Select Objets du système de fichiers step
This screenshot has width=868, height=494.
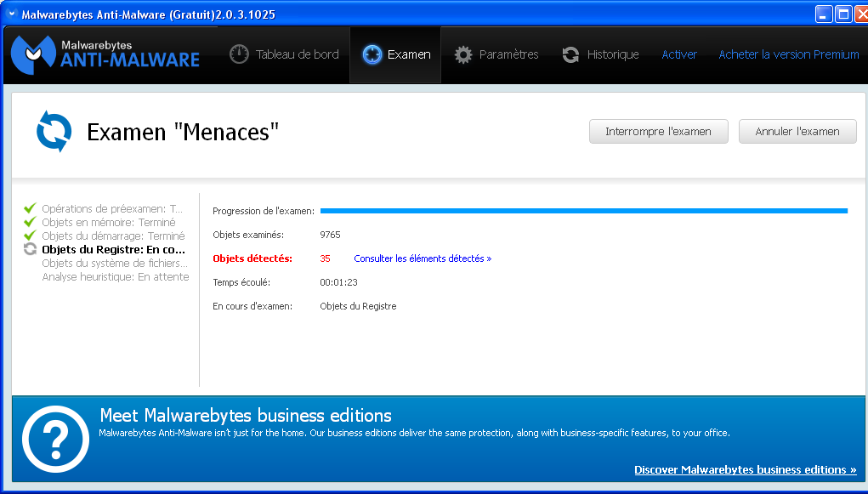[x=115, y=263]
